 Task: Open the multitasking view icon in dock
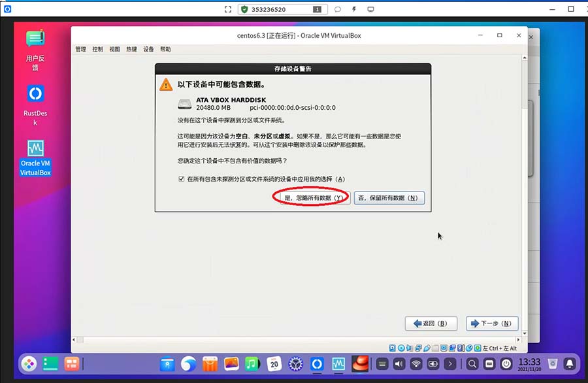tap(71, 363)
